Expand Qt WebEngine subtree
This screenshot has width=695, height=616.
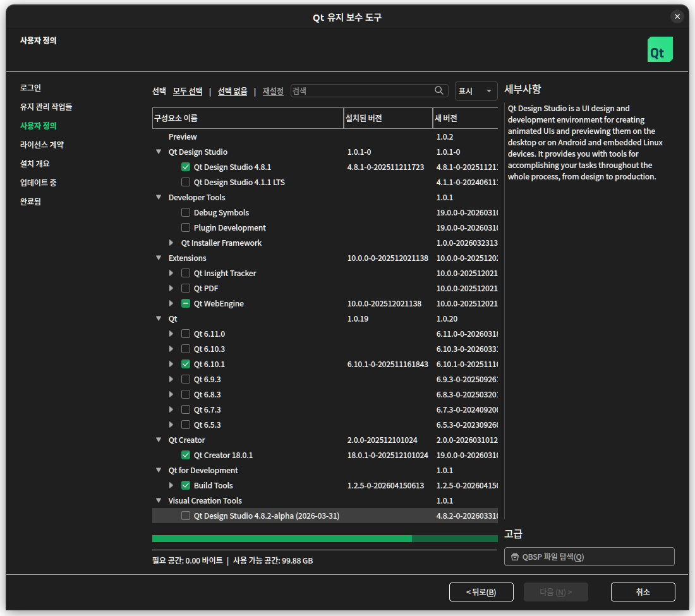[171, 303]
